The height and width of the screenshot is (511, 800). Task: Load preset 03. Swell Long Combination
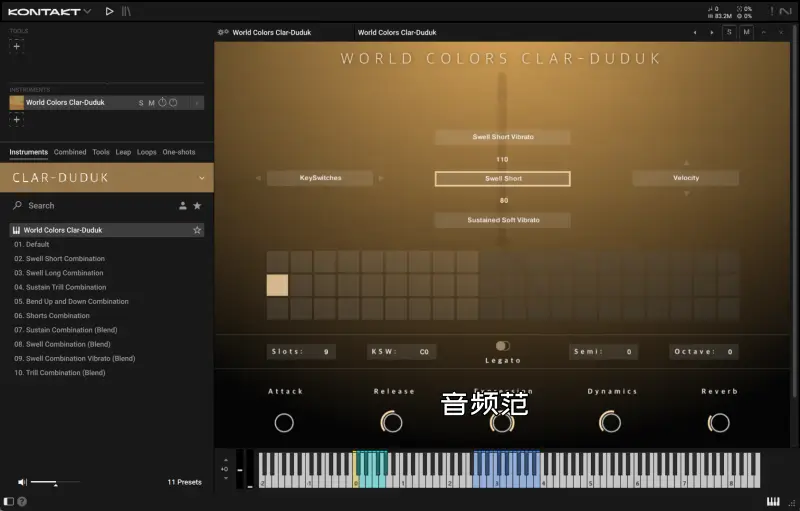click(59, 273)
